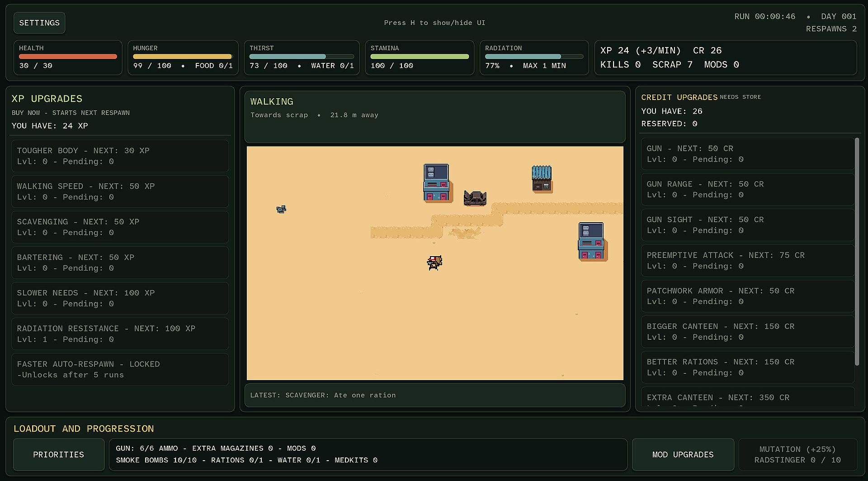Open Mod Upgrades

coord(683,454)
